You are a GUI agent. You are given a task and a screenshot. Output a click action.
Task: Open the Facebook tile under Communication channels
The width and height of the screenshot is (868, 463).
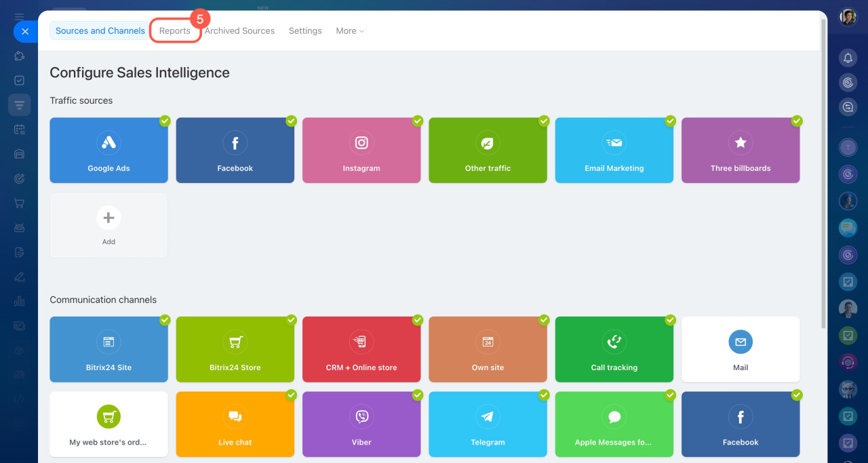coord(741,424)
